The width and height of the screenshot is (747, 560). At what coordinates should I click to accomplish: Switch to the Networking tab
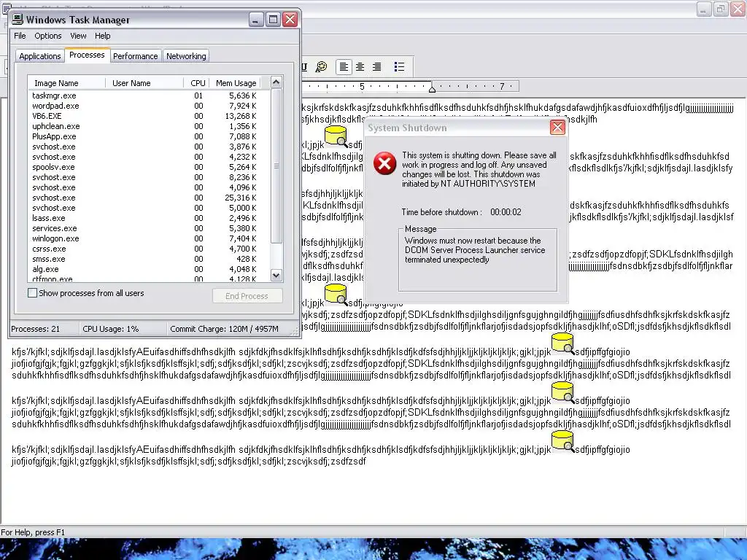coord(186,56)
